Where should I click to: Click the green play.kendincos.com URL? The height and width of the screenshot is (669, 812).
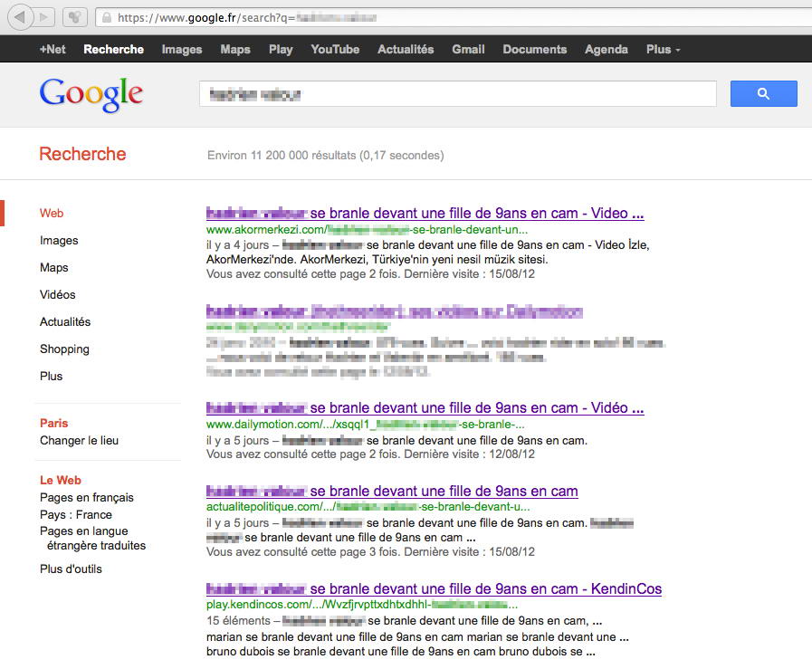pyautogui.click(x=362, y=605)
